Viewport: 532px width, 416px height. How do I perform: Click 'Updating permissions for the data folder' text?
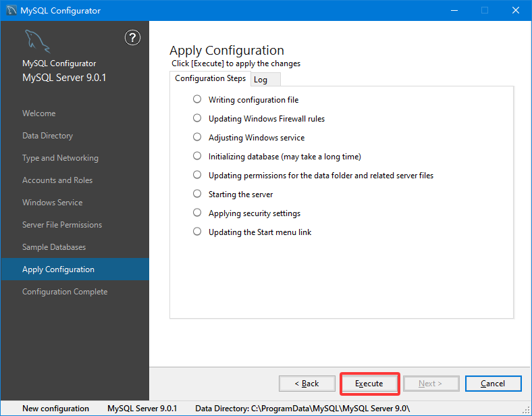(321, 176)
